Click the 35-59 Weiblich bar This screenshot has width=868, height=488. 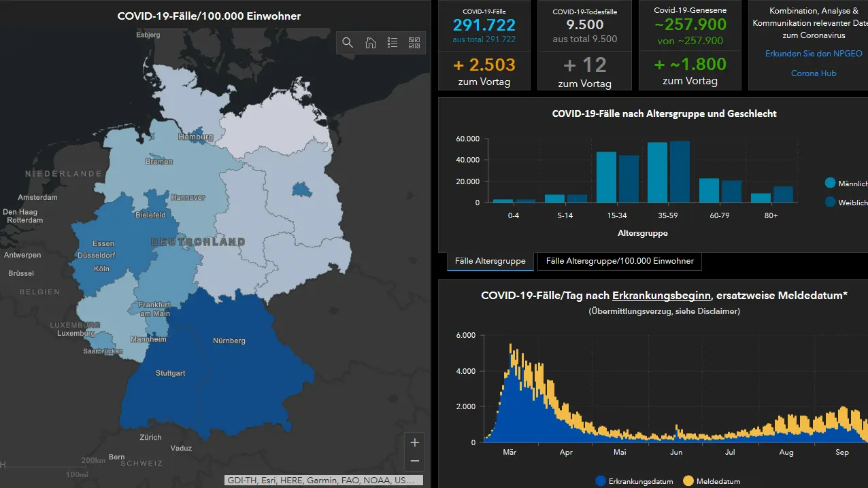pyautogui.click(x=680, y=172)
